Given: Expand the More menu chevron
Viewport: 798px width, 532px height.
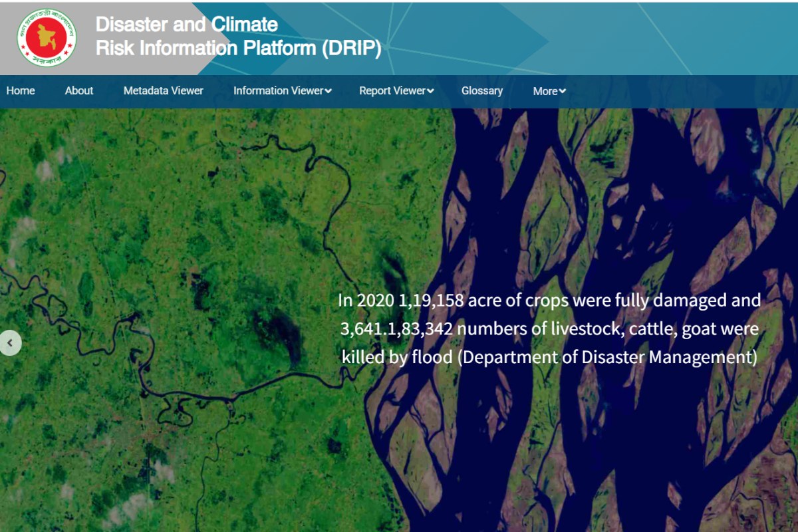Looking at the screenshot, I should tap(562, 91).
